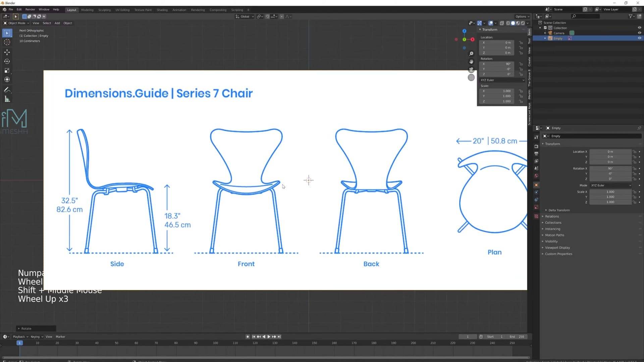
Task: Select the Transform tool
Action: click(x=7, y=79)
